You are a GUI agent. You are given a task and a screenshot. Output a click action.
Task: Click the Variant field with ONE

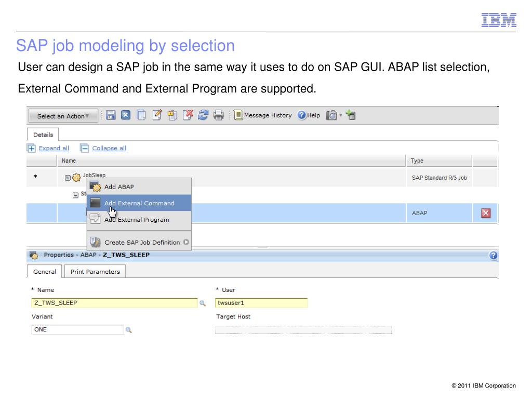click(x=78, y=329)
